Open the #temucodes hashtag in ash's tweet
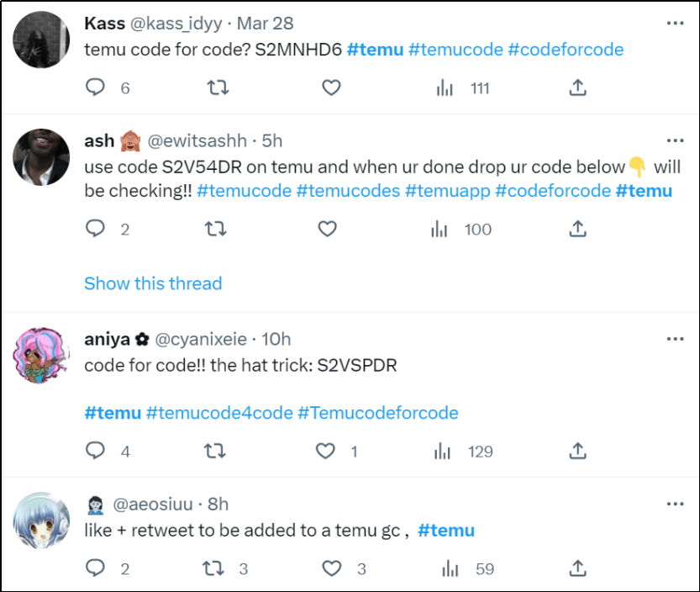Screen dimensions: 700x592 348,191
